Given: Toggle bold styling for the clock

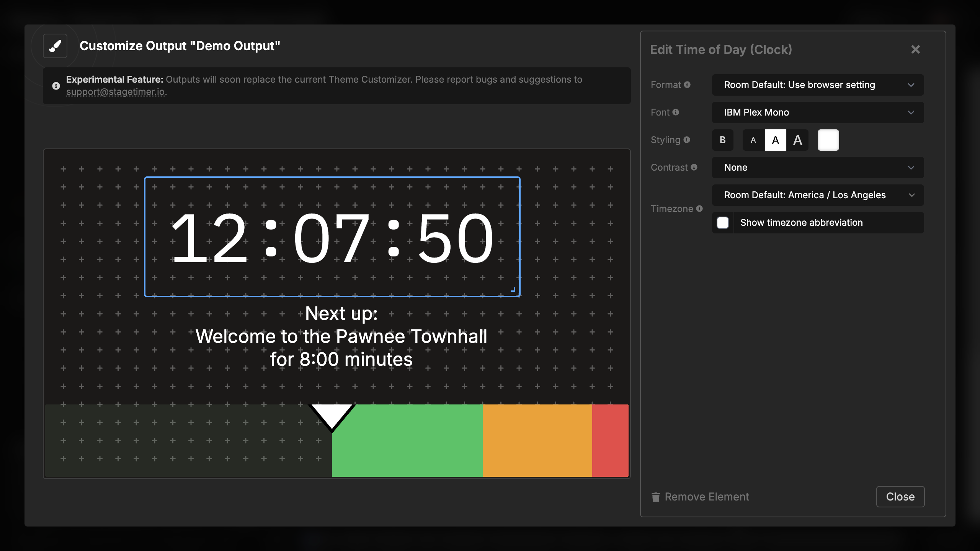Looking at the screenshot, I should (x=723, y=140).
